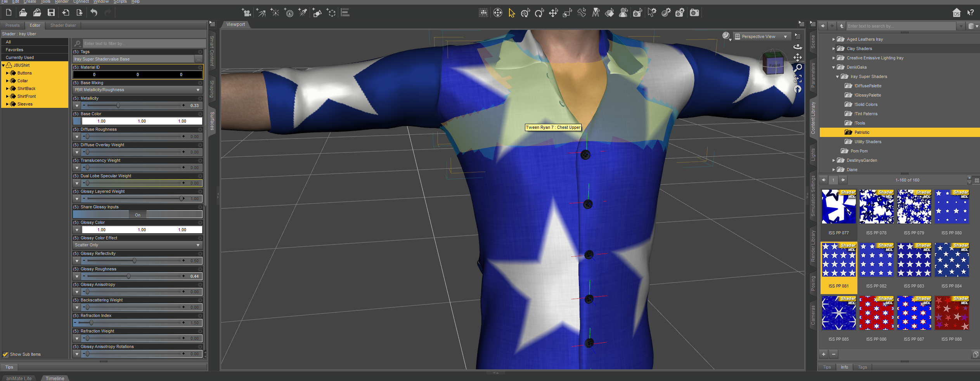Choose the Rotate tool in toolbar

[x=539, y=13]
